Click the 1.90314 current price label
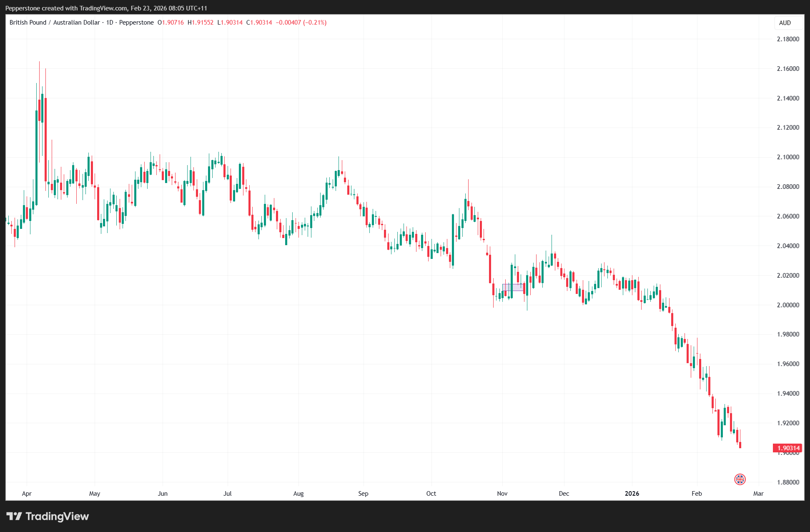Screen dimensions: 810x532 (x=787, y=448)
